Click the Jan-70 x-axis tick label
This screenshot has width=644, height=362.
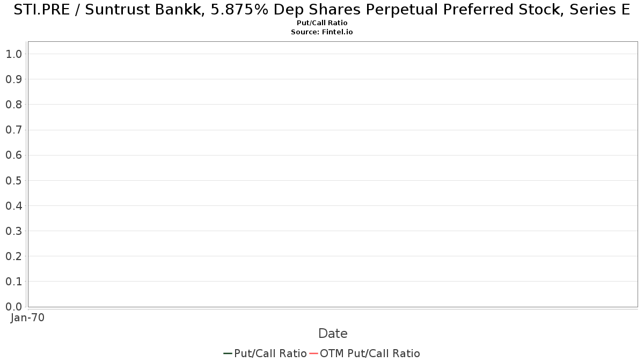[x=27, y=317]
